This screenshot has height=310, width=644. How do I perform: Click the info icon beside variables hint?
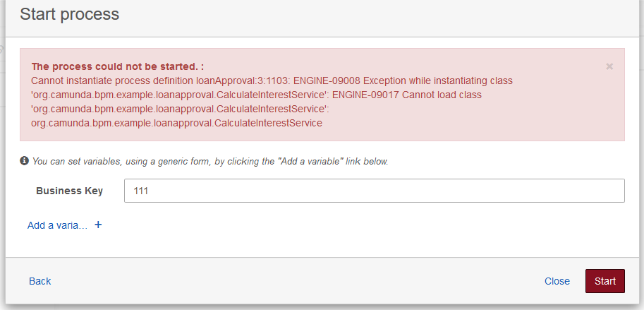[24, 161]
